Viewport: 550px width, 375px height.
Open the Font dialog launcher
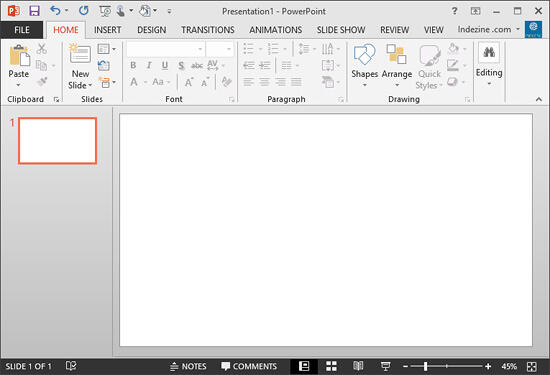tap(231, 100)
